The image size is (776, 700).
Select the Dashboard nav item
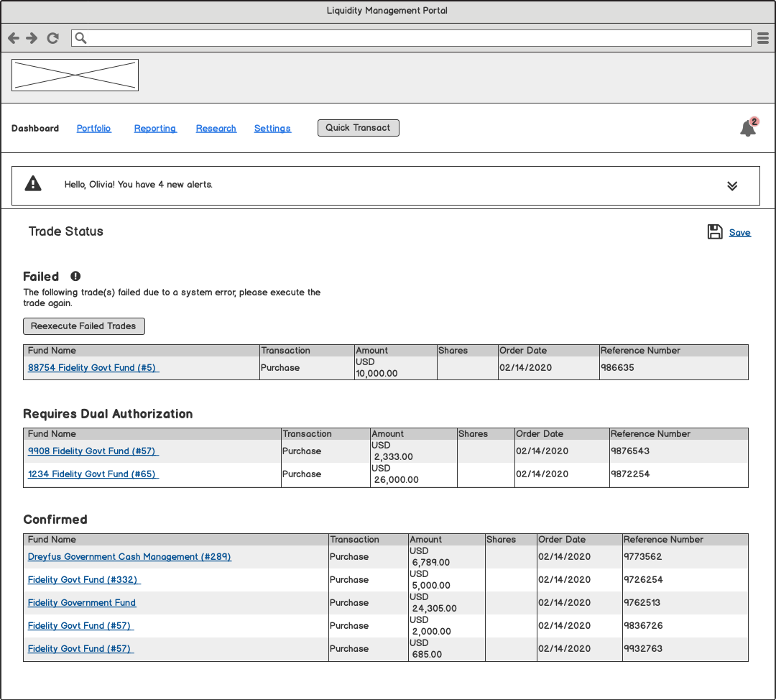[x=35, y=128]
